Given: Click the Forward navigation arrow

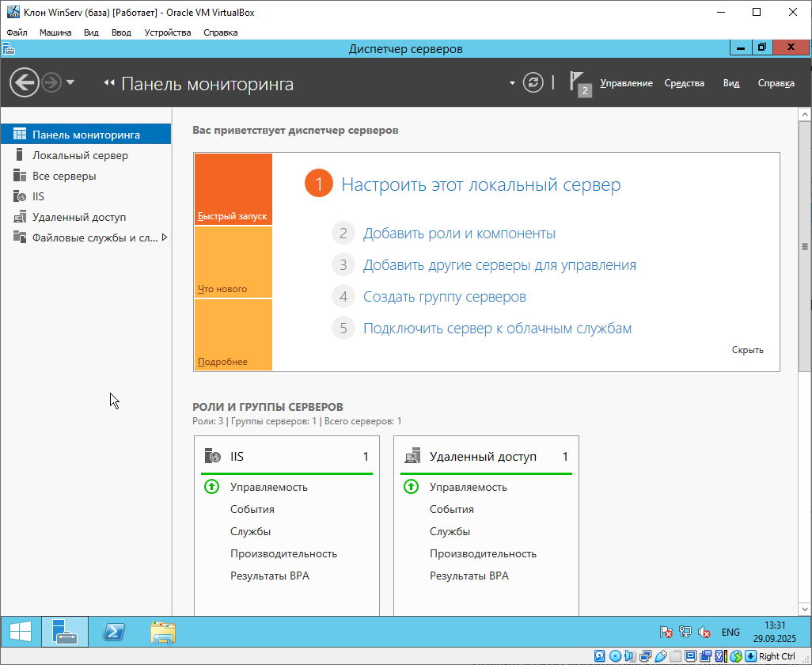Looking at the screenshot, I should pos(51,82).
